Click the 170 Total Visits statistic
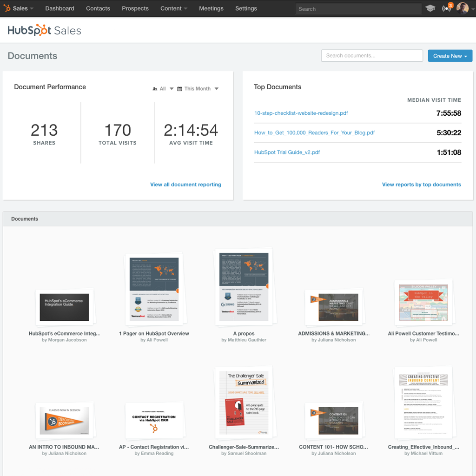Screen dimensions: 476x476 pos(118,134)
